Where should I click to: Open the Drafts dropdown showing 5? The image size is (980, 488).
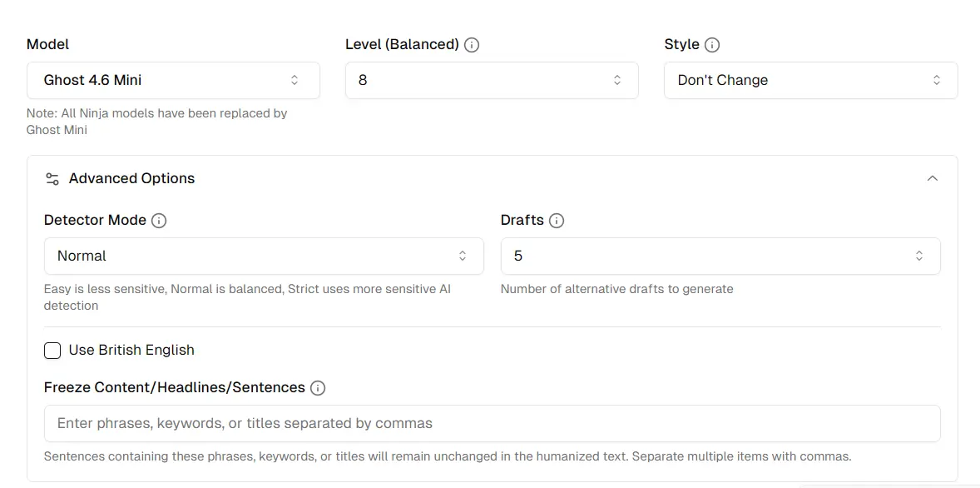[720, 256]
